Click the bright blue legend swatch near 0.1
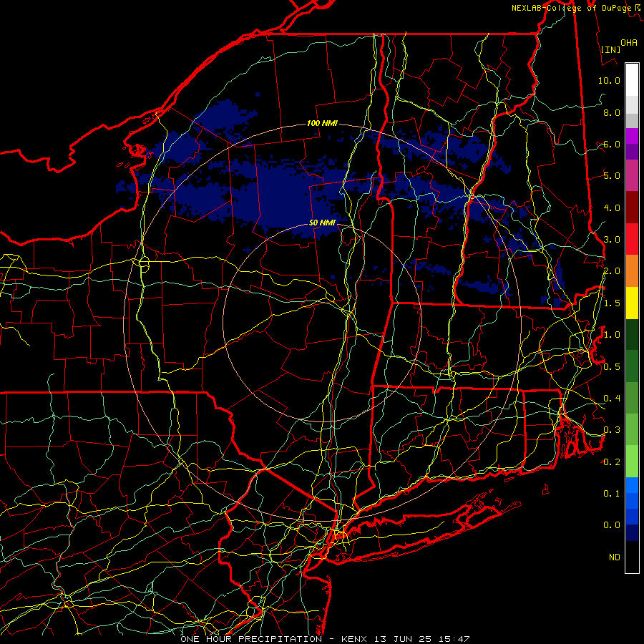Viewport: 644px width, 644px height. click(x=632, y=485)
